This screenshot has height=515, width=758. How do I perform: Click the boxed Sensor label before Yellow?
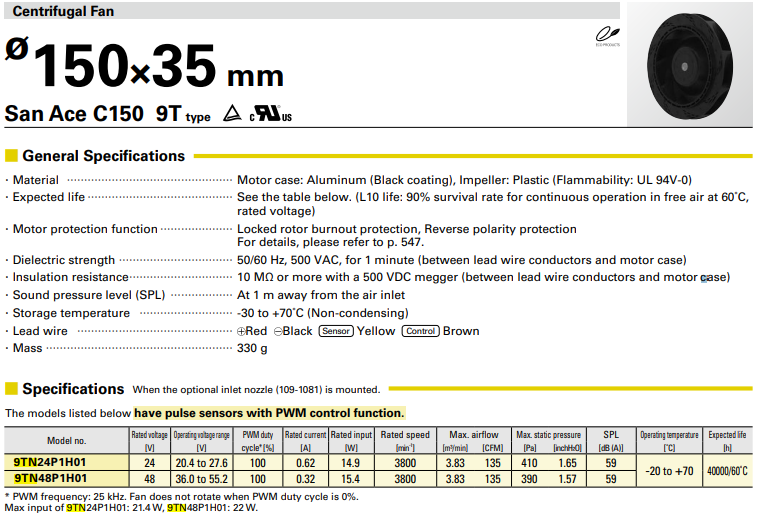point(335,331)
